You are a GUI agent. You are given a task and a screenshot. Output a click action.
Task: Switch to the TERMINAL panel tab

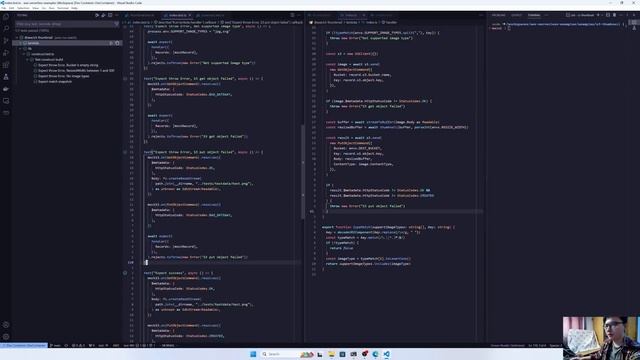(534, 15)
